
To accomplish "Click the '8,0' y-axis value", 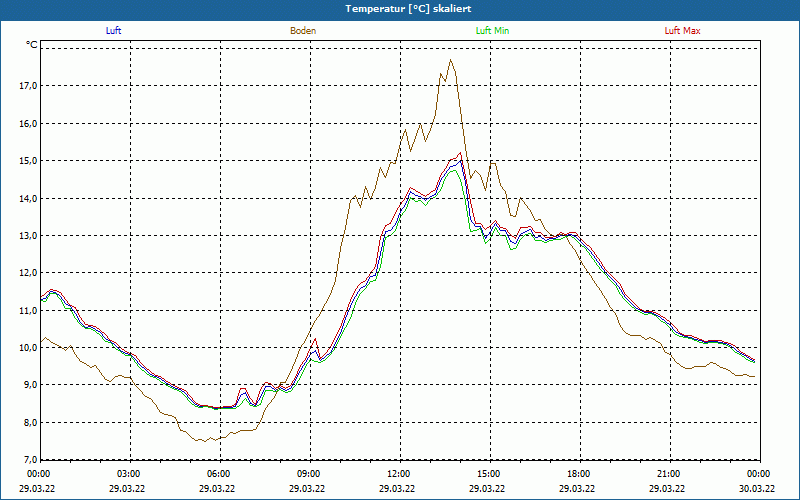I will (30, 422).
